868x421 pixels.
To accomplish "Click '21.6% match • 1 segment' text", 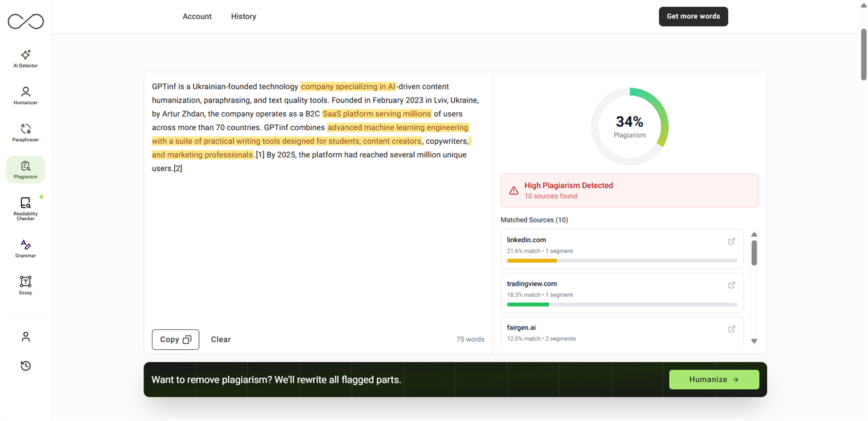I will [540, 251].
